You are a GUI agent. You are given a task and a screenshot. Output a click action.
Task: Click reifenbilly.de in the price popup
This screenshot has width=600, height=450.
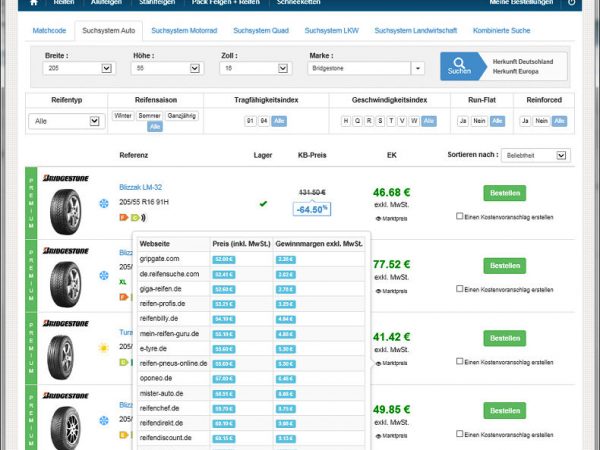coord(159,318)
